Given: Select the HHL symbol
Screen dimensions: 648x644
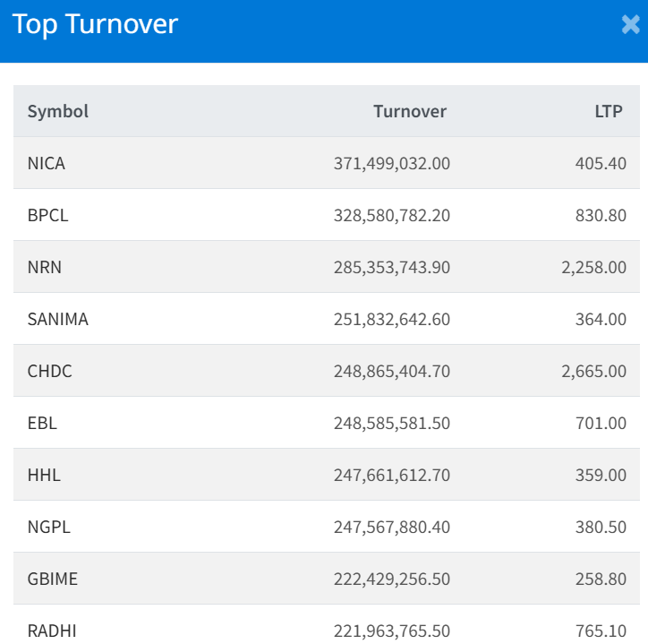Looking at the screenshot, I should click(x=44, y=475).
